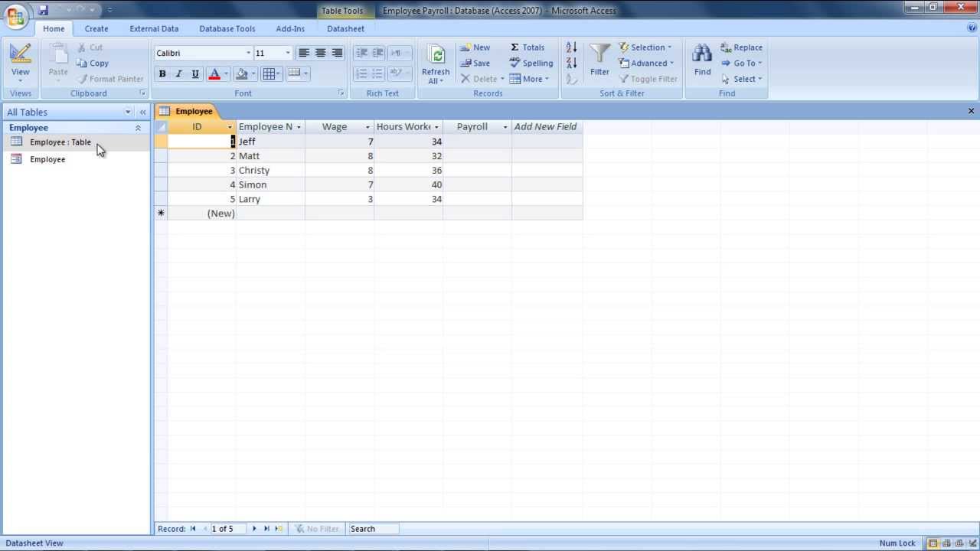Create new blank record from navigation bar

click(x=279, y=529)
